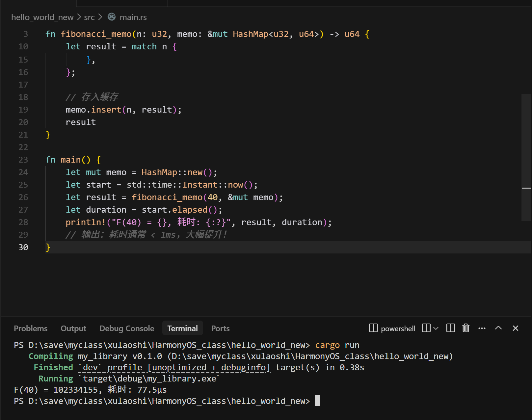The image size is (532, 420).
Task: Open the panel's more actions ellipsis menu
Action: click(x=482, y=328)
